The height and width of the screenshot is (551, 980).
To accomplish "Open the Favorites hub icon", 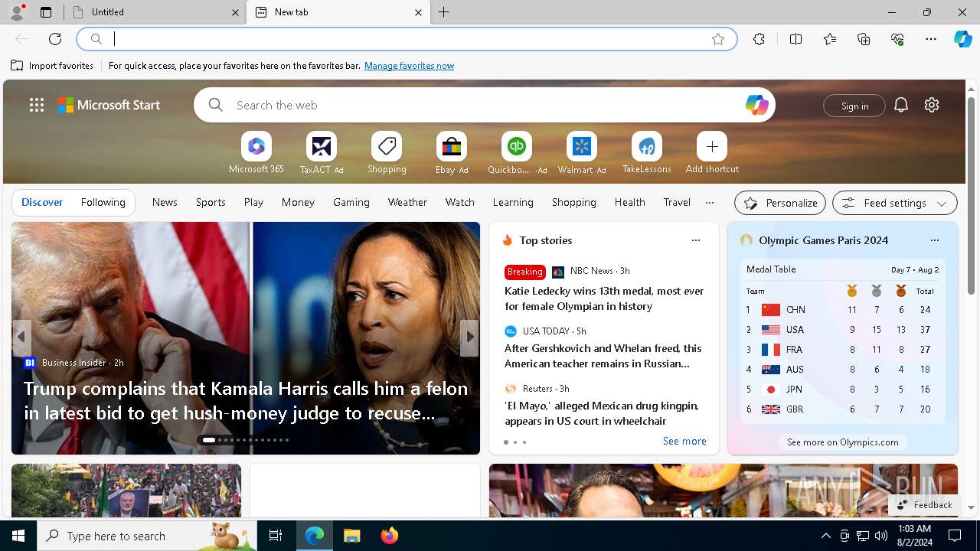I will tap(830, 39).
